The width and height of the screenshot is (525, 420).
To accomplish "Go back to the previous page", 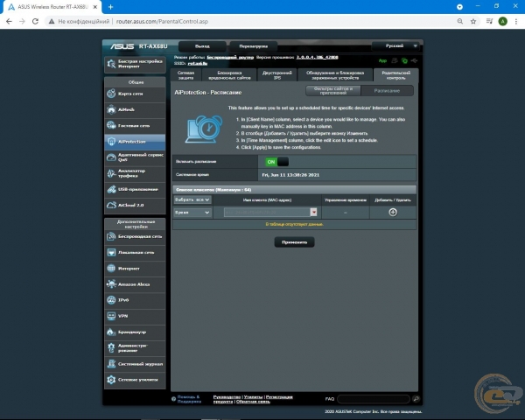I will click(9, 21).
